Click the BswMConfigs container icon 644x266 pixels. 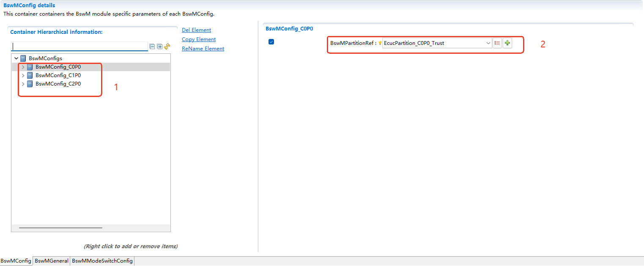23,58
